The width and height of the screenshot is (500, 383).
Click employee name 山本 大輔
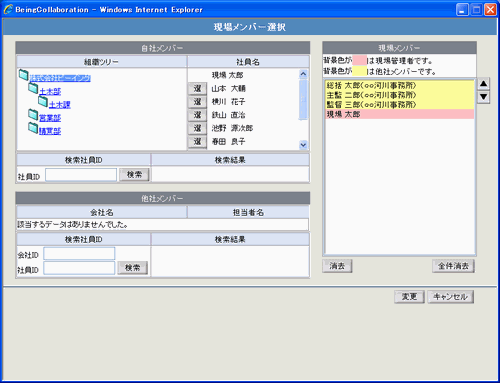tap(229, 89)
